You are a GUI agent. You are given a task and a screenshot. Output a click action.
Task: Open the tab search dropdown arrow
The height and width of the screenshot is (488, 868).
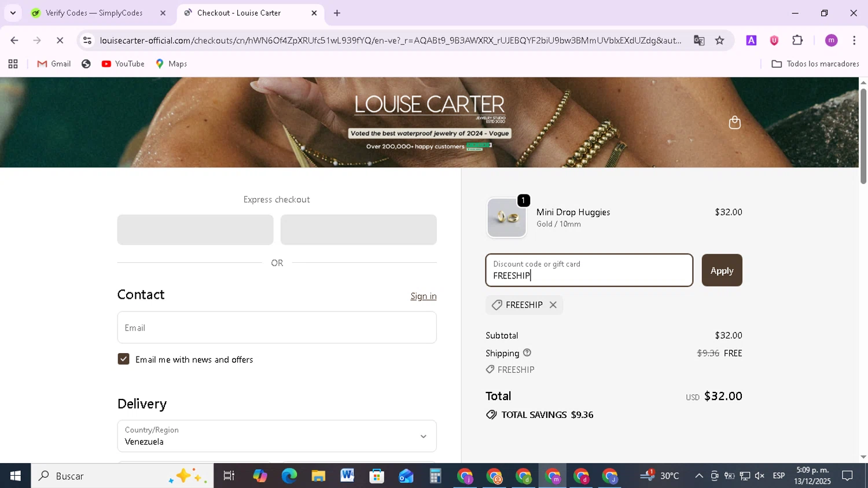pos(13,13)
